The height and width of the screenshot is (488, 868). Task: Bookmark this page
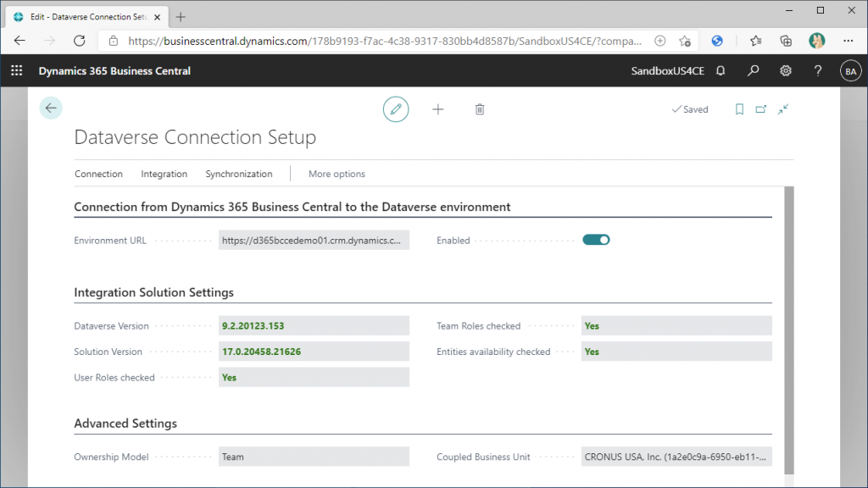pos(739,109)
